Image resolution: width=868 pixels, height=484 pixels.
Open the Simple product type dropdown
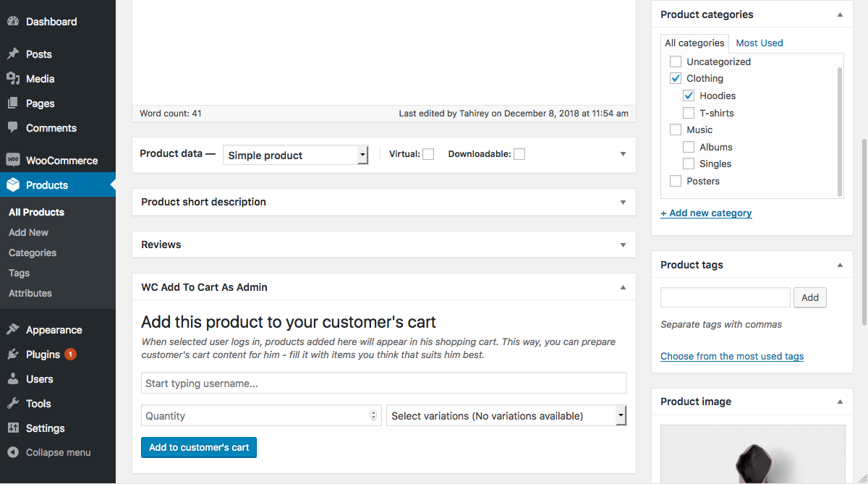[x=295, y=155]
